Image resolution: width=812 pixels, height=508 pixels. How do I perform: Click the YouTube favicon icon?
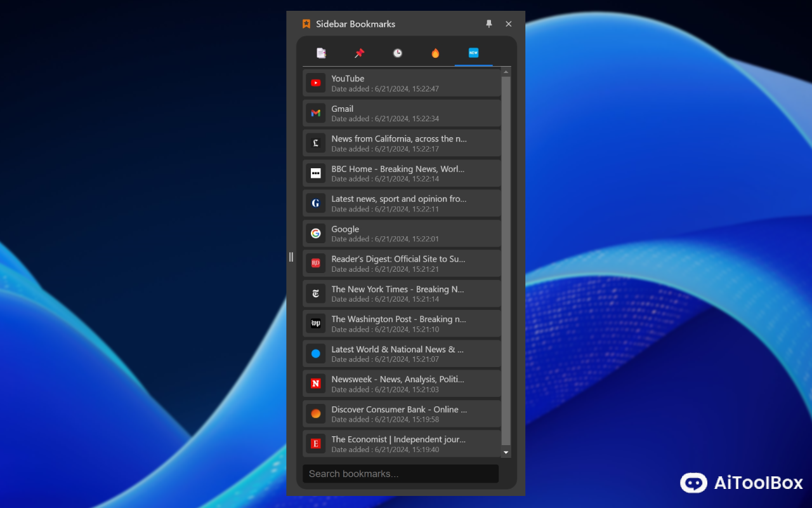click(x=316, y=83)
